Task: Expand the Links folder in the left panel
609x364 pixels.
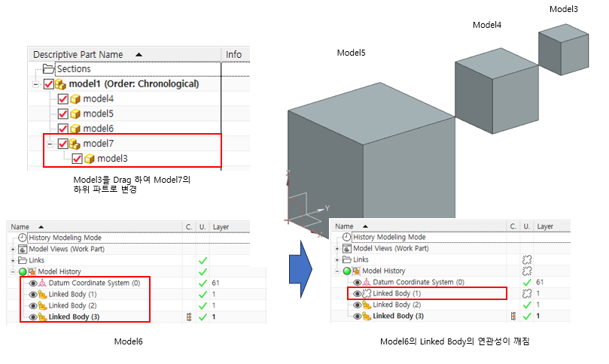Action: [x=13, y=260]
